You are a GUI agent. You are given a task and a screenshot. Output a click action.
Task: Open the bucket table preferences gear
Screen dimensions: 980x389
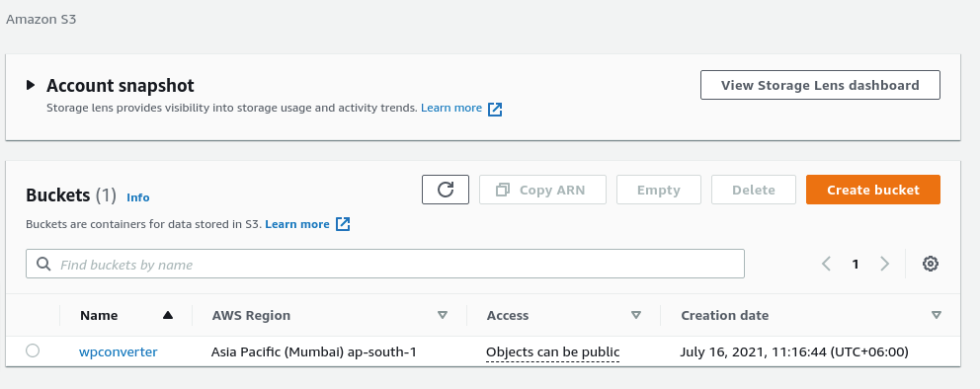coord(930,264)
